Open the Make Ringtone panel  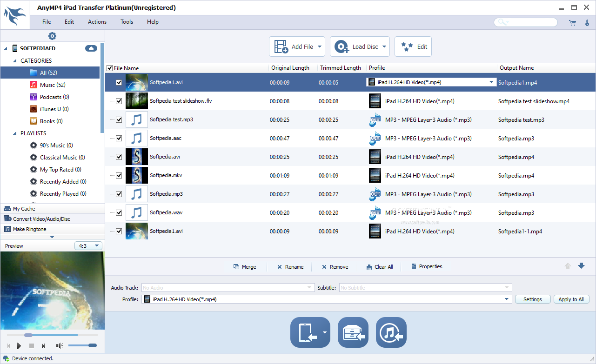click(x=53, y=229)
